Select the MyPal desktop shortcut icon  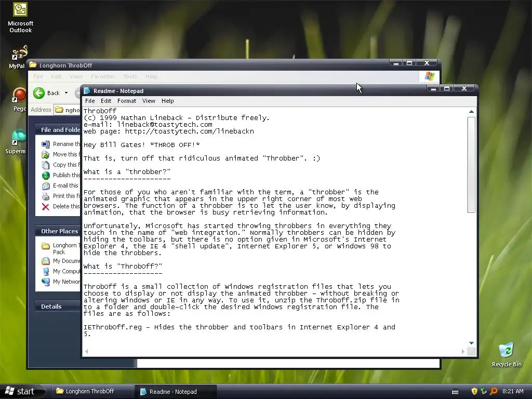[20, 52]
